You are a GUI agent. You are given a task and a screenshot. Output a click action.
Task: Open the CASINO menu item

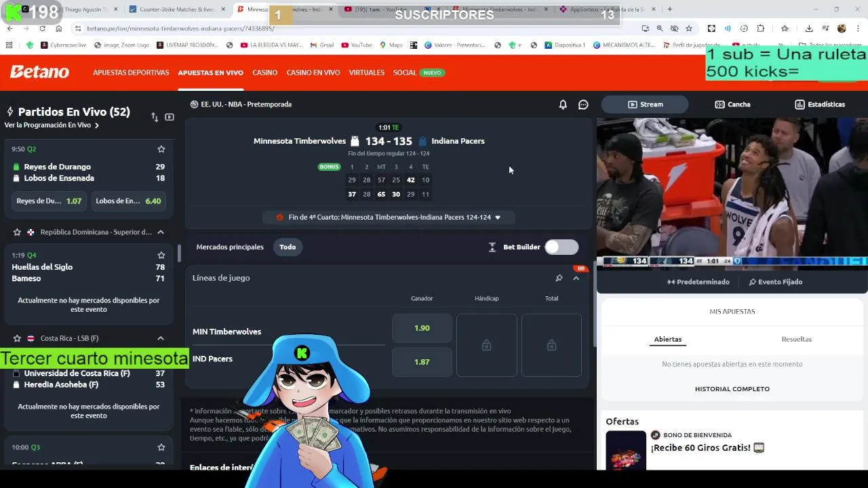click(x=264, y=73)
